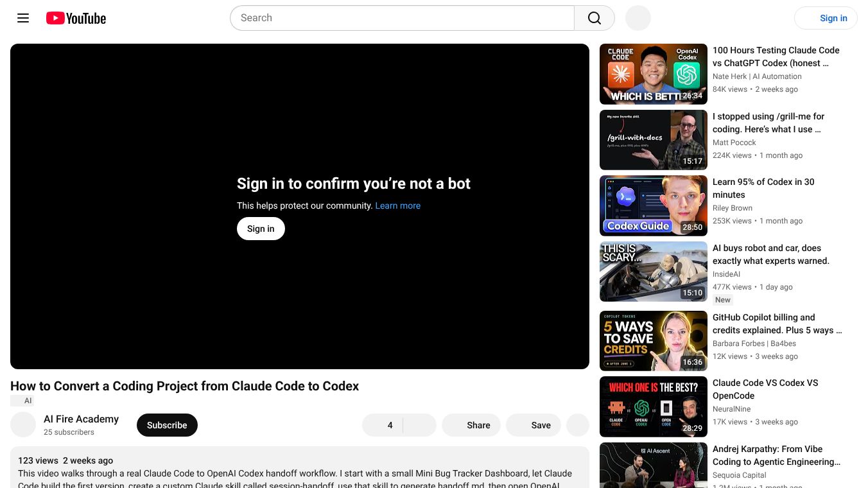Open 'Learn 95% of Codex in 30 minutes'

pos(763,188)
